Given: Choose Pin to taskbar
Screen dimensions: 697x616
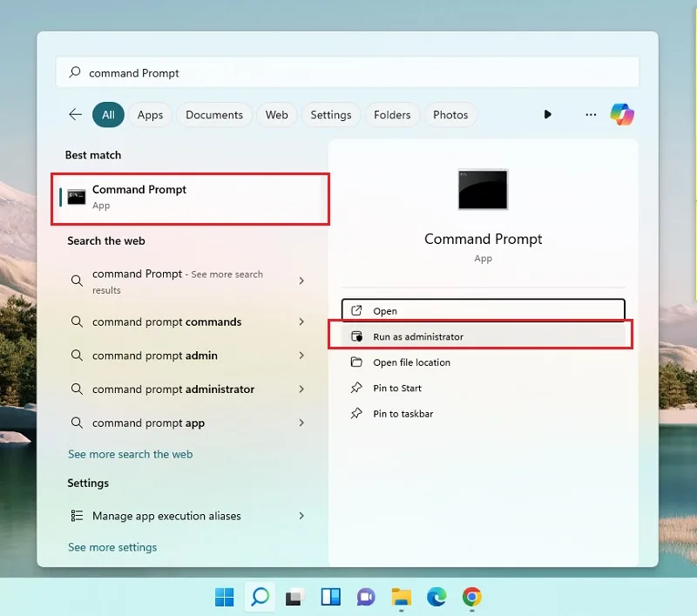Looking at the screenshot, I should [484, 414].
